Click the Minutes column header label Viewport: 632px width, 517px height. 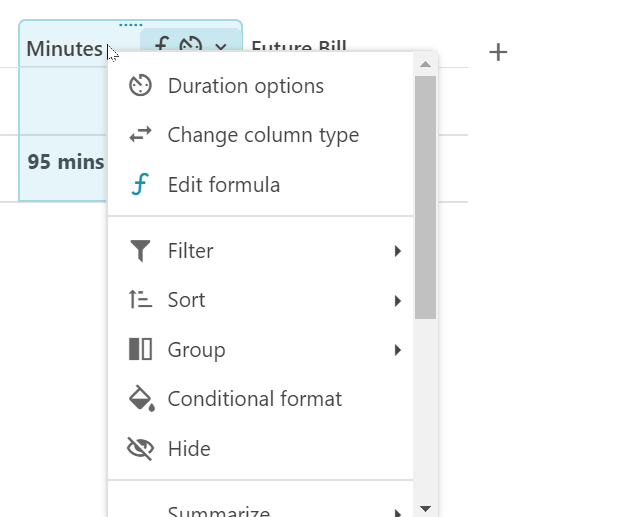click(x=64, y=49)
